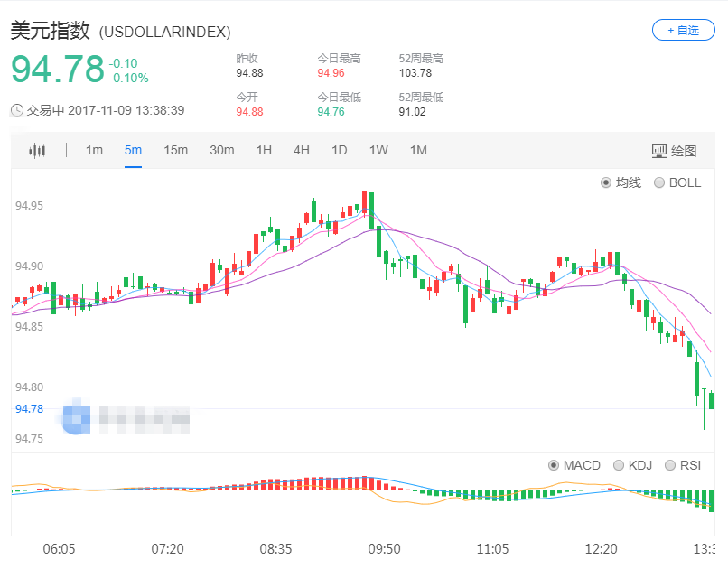Open the 绘图 drawing tool
Screen dimensions: 728x569
(674, 151)
